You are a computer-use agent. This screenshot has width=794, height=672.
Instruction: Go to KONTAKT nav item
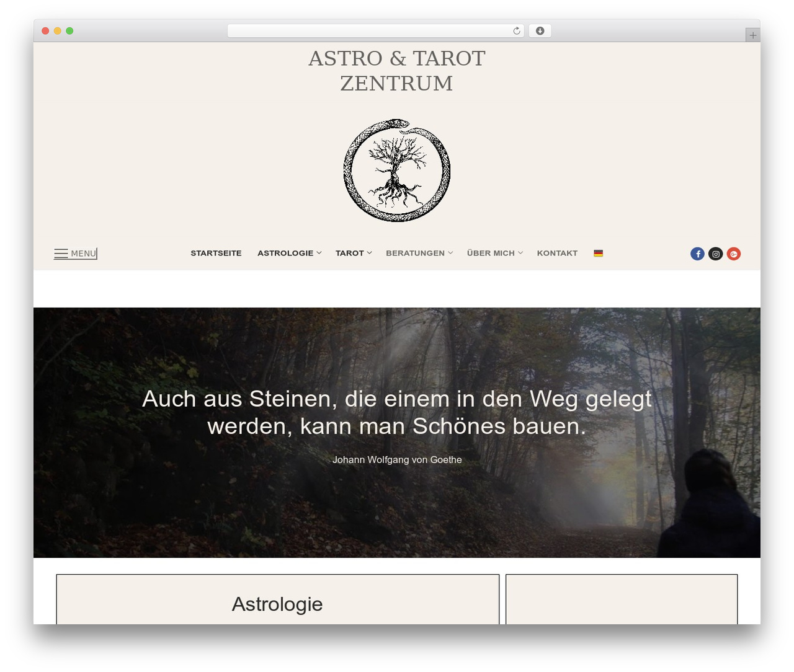557,253
